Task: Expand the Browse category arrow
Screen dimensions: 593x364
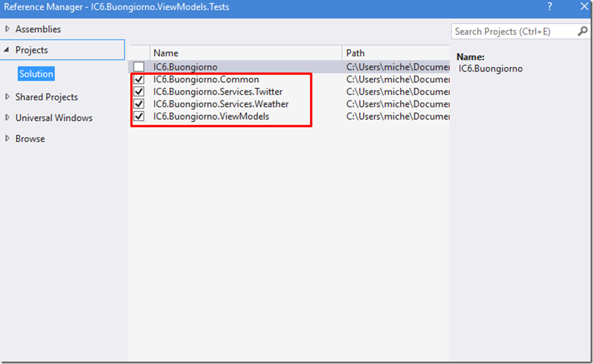Action: (x=7, y=138)
